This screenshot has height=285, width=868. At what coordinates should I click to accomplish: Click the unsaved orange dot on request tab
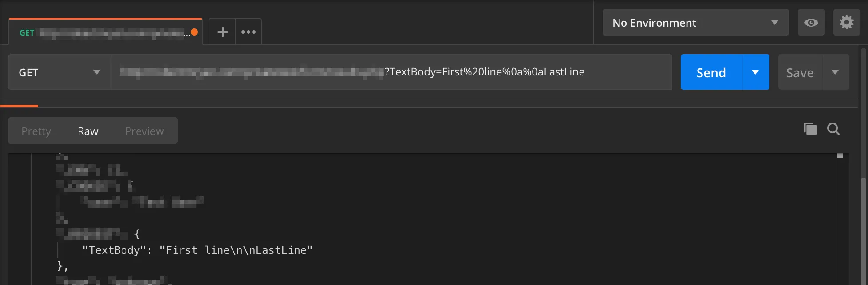[194, 32]
